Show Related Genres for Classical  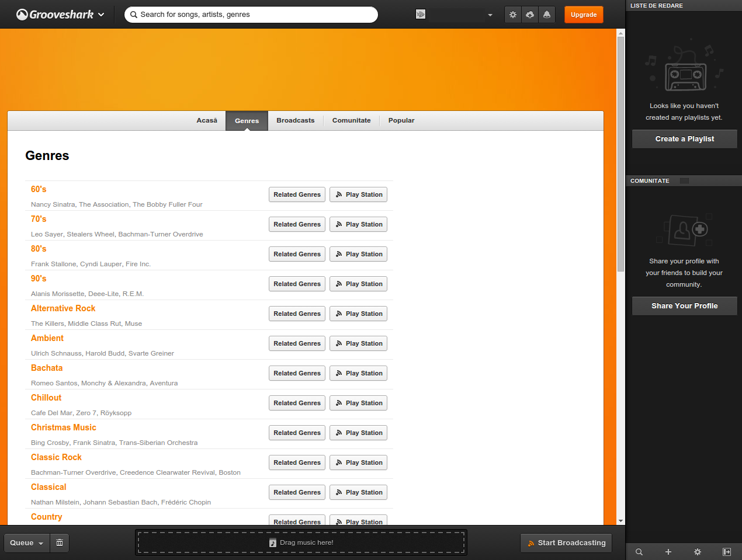tap(297, 492)
